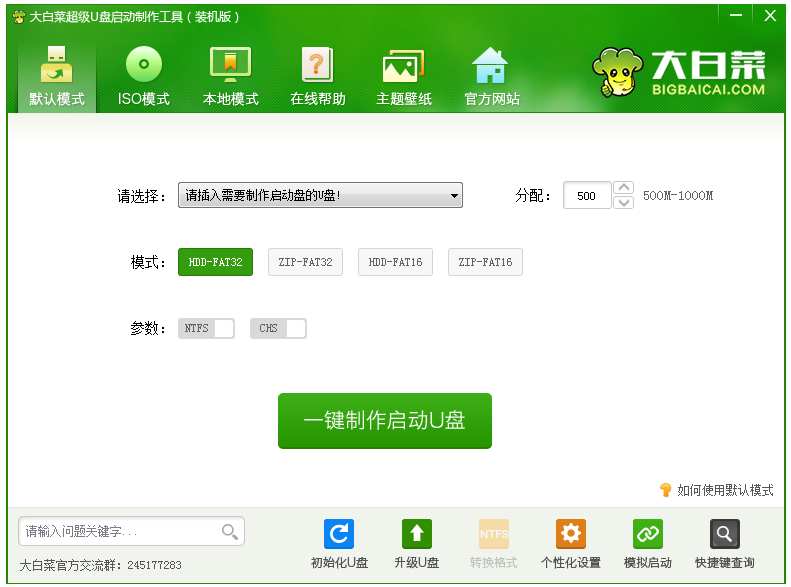Toggle the NTFS parameter switch

click(x=206, y=329)
